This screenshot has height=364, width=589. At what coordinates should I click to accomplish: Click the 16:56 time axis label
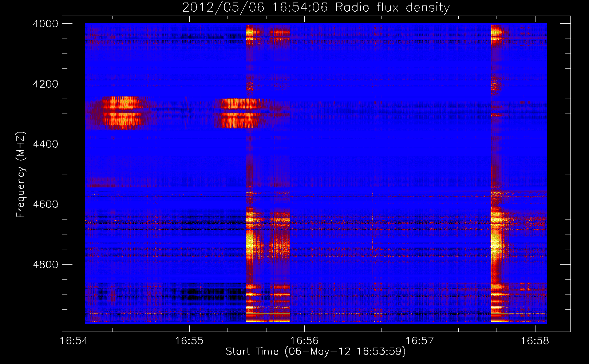coord(304,341)
